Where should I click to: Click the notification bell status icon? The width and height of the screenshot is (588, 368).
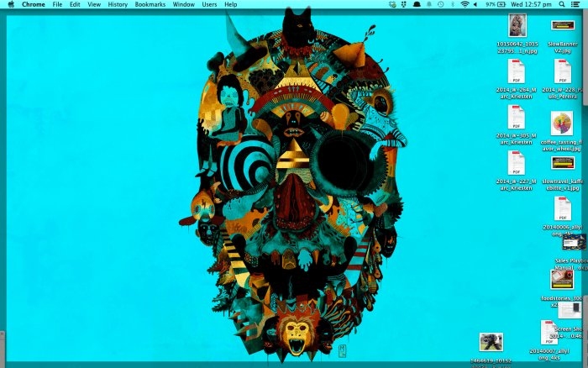click(x=429, y=4)
